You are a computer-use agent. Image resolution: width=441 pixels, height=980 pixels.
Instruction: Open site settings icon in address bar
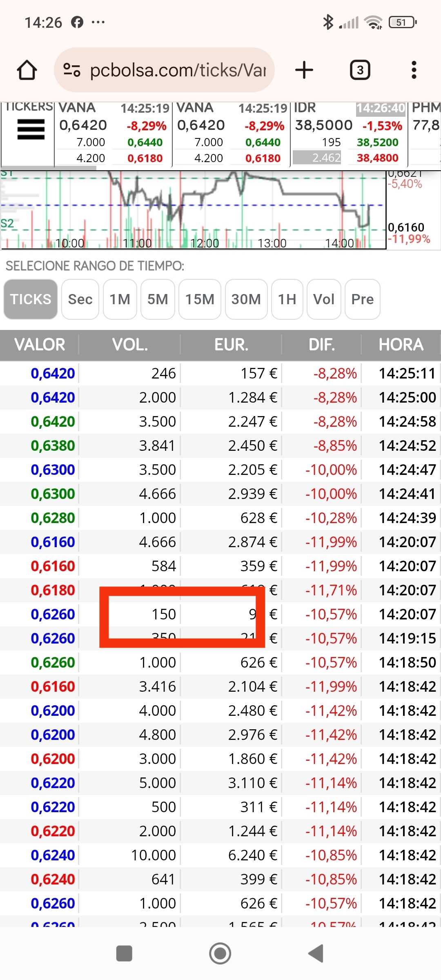(x=72, y=70)
